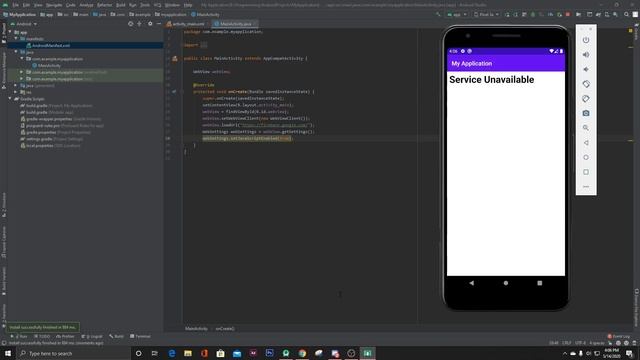This screenshot has width=640, height=360.
Task: Open the app run configuration dropdown
Action: point(457,14)
